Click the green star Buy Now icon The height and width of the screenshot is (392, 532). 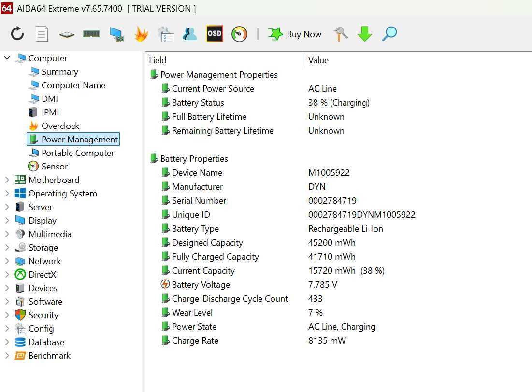coord(275,34)
